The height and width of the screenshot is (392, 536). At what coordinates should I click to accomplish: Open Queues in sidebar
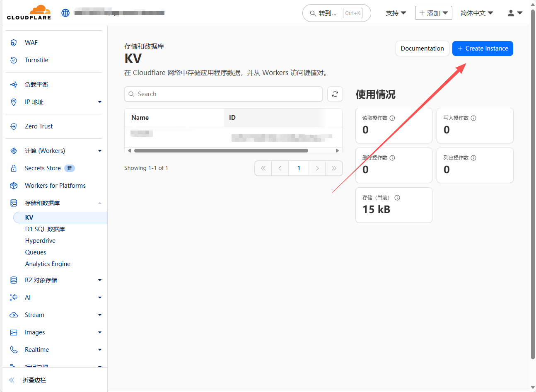[x=36, y=252]
